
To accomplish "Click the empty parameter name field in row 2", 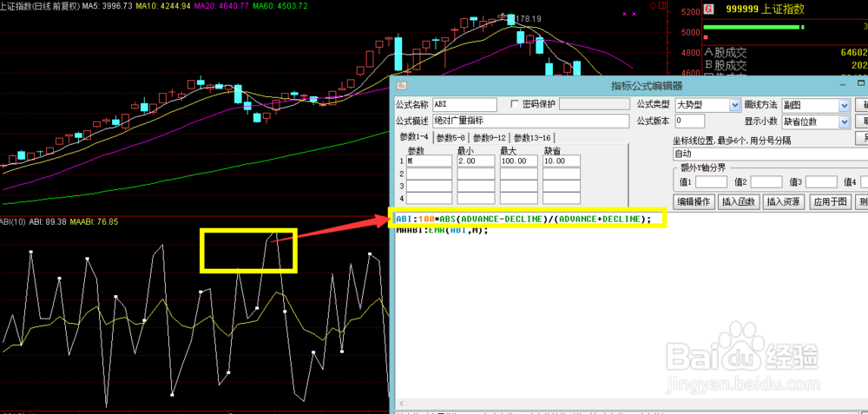I will click(430, 174).
